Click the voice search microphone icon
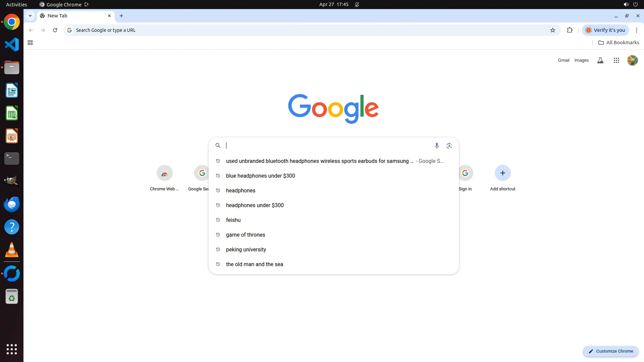 [437, 145]
